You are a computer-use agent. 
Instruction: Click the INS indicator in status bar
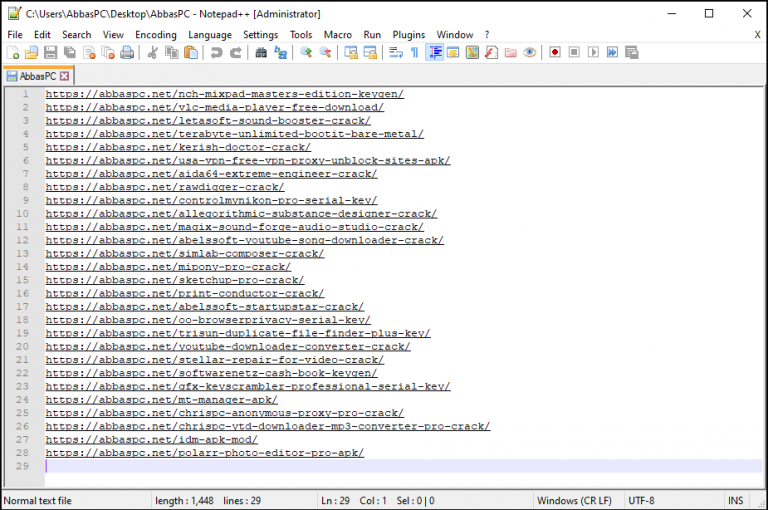point(735,501)
